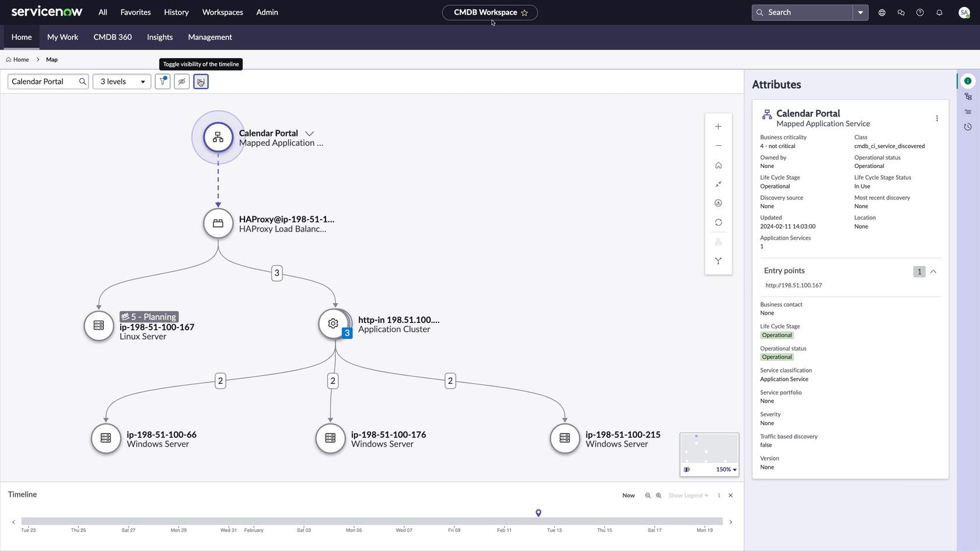Open the Show Legend dropdown in the timeline
The image size is (980, 551).
687,495
